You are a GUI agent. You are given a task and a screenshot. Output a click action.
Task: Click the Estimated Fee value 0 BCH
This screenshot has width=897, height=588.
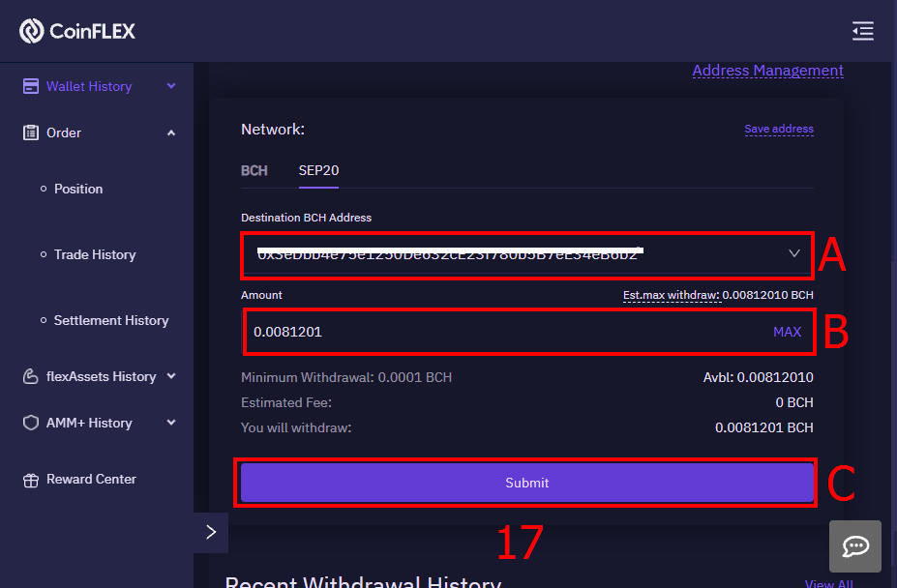tap(794, 402)
